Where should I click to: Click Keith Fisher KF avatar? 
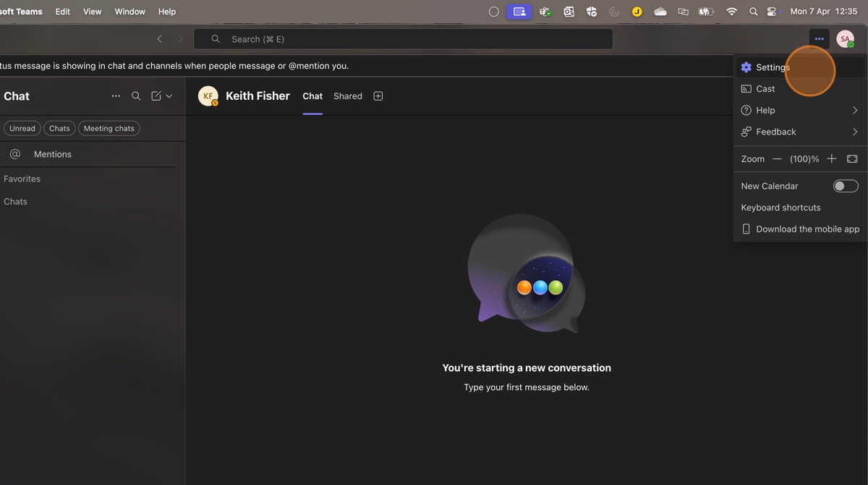208,96
